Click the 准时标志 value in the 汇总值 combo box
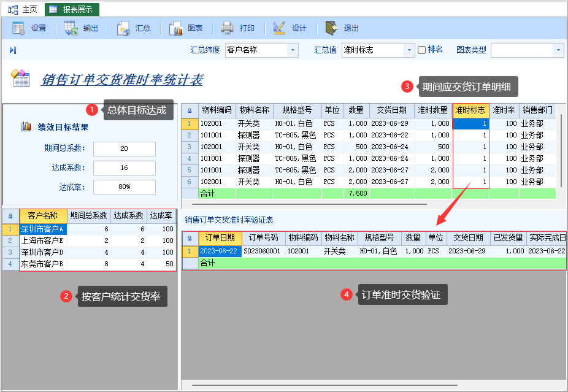Screen dimensions: 568x392 pos(358,50)
